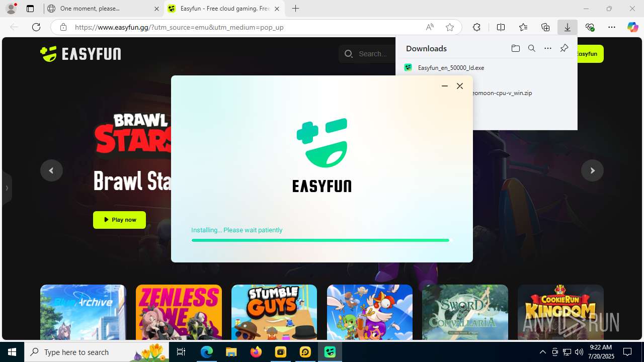View site information lock icon

pyautogui.click(x=63, y=27)
